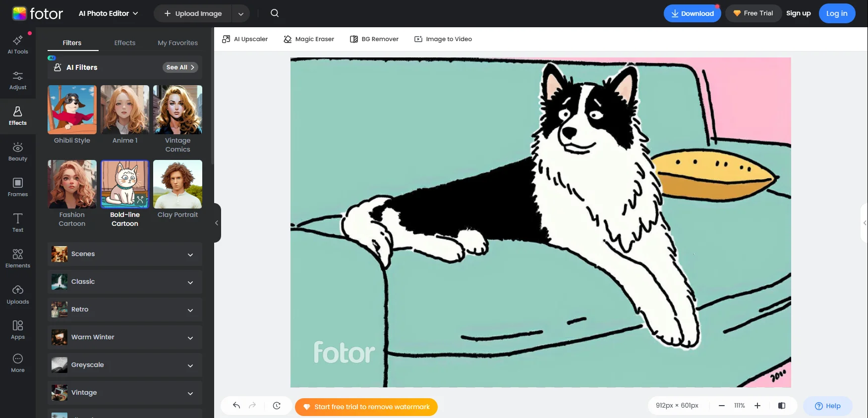868x418 pixels.
Task: Apply the Clay Portrait filter
Action: (178, 184)
